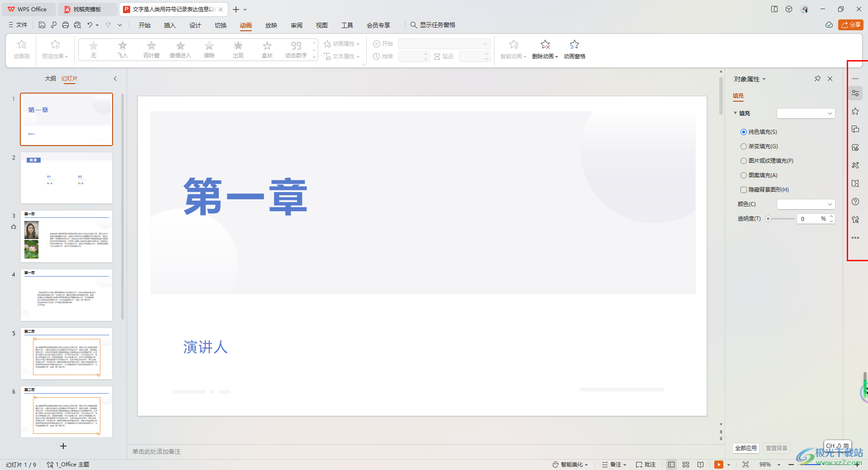Select 图案填充 pattern fill radio button

744,175
